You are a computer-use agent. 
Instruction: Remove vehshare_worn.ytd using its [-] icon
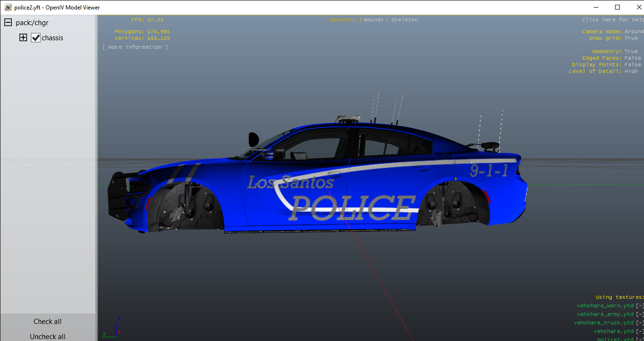click(x=640, y=306)
